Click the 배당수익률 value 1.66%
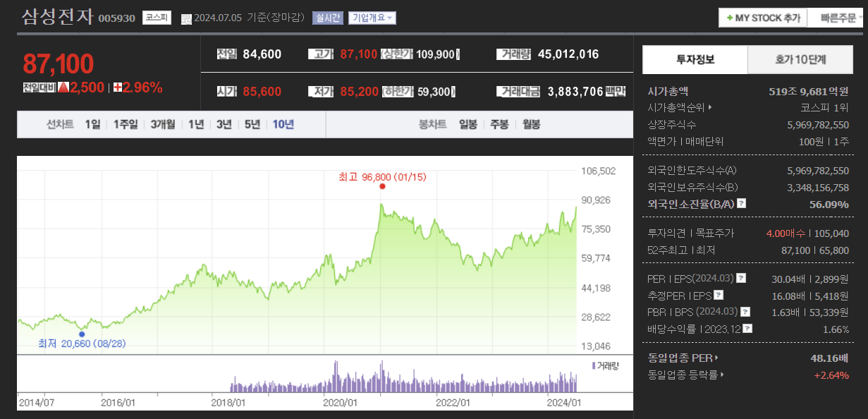868x419 pixels. pos(836,329)
